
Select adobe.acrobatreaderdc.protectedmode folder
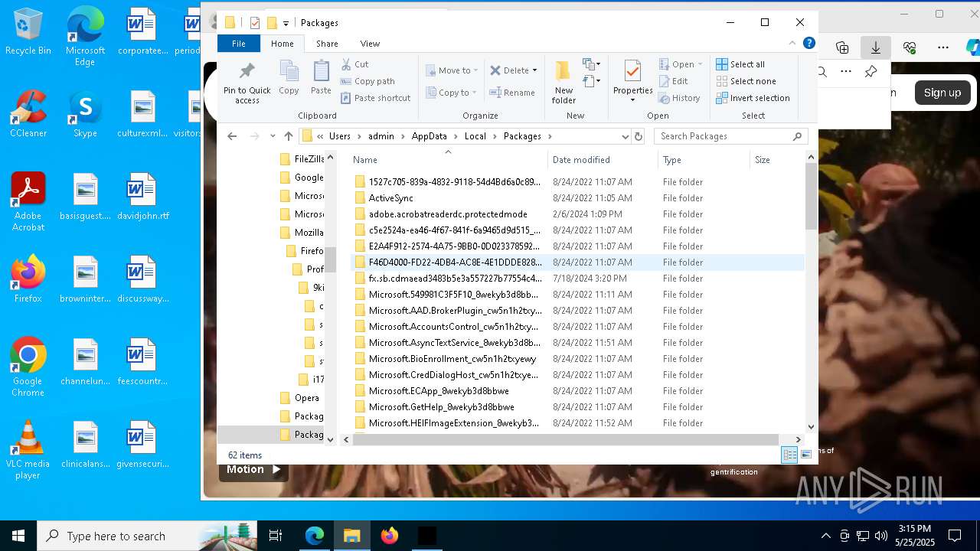point(448,214)
